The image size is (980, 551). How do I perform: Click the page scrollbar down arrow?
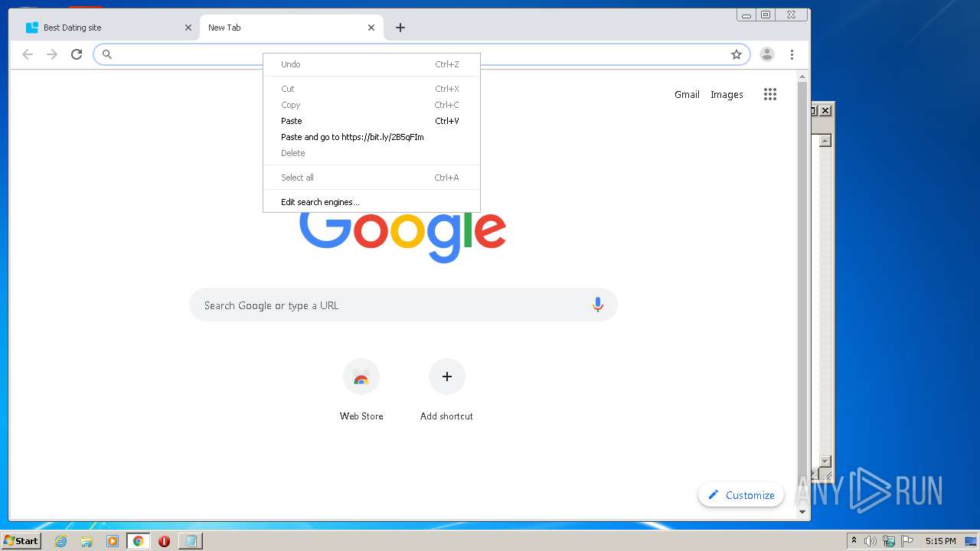(802, 512)
